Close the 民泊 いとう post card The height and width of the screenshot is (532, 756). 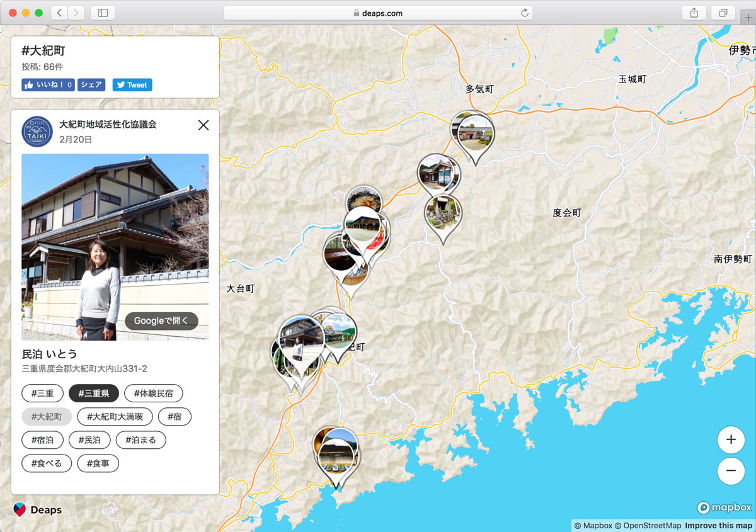(x=203, y=125)
